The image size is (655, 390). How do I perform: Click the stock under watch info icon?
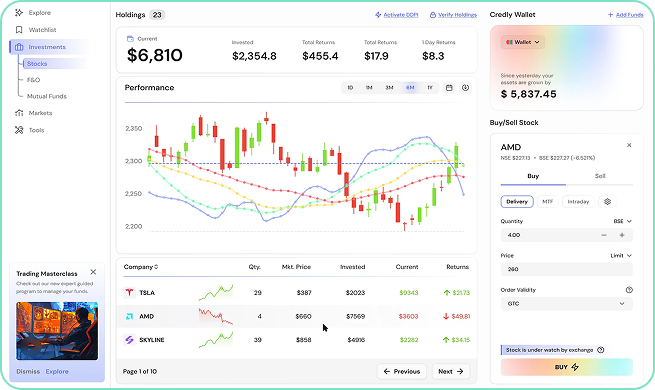601,350
